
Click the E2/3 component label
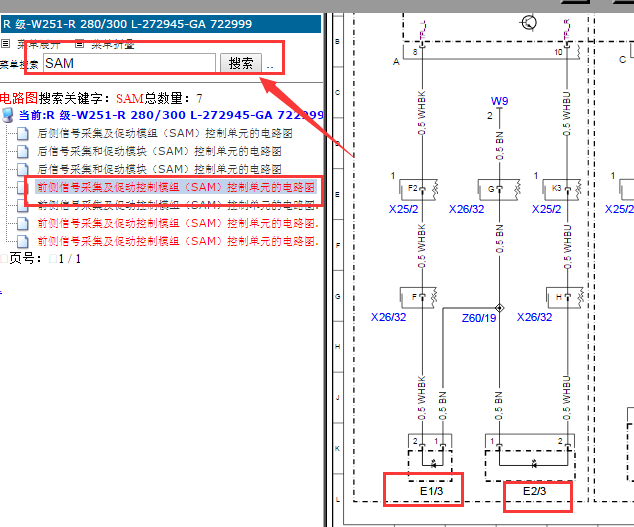coord(534,491)
